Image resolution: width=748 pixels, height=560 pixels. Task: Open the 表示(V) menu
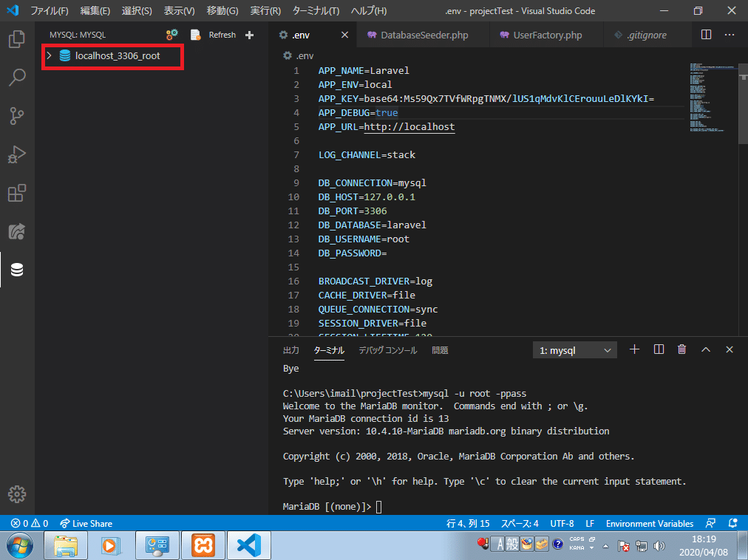pyautogui.click(x=180, y=10)
